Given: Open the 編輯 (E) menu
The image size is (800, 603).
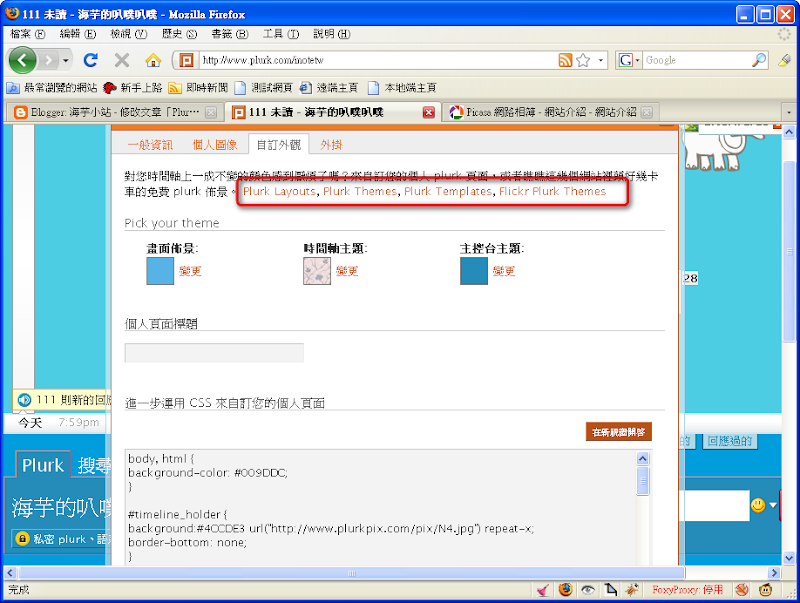Looking at the screenshot, I should tap(78, 34).
